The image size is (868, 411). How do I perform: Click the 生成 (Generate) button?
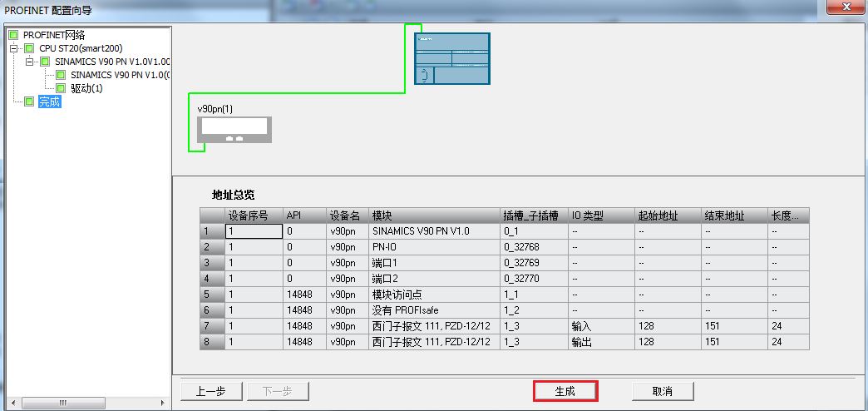point(565,391)
